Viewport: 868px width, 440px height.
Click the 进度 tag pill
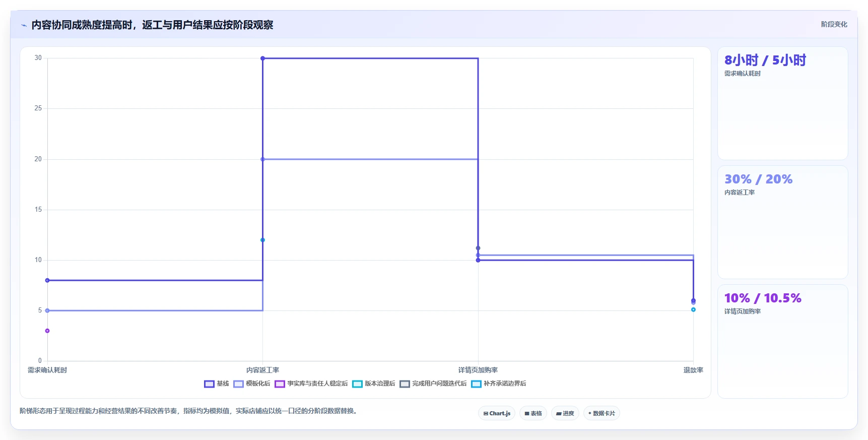click(565, 413)
